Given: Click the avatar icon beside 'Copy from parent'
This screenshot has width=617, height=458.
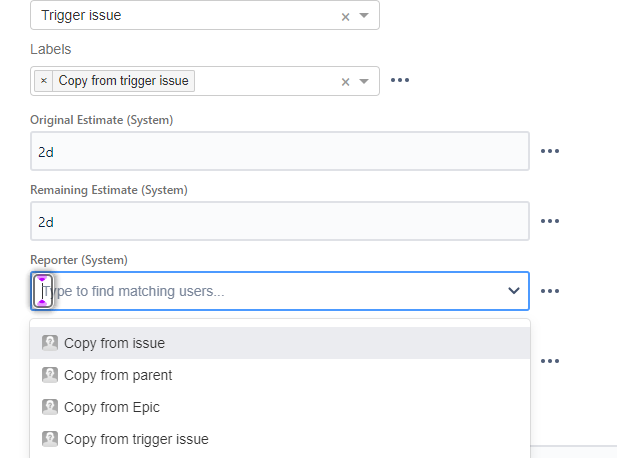Looking at the screenshot, I should pyautogui.click(x=50, y=375).
